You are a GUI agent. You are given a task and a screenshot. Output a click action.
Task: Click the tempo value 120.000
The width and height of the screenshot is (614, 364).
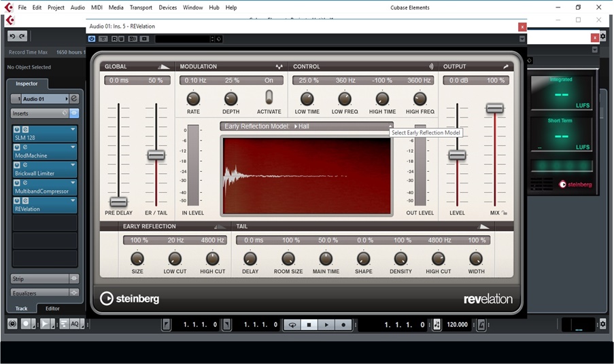[x=458, y=325]
